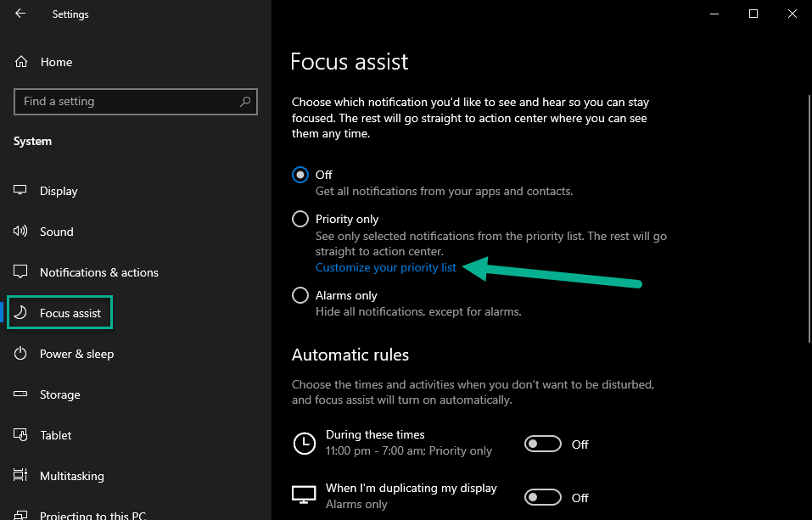
Task: Select the Off radio button
Action: [300, 175]
